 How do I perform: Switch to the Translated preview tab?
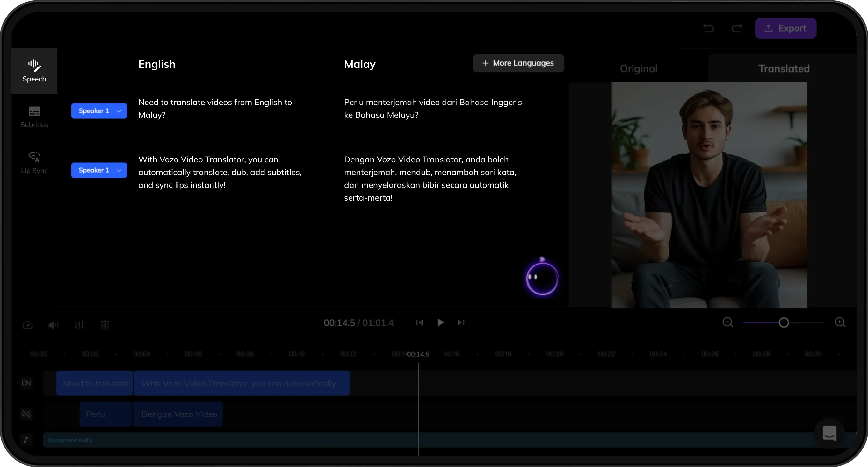[784, 69]
